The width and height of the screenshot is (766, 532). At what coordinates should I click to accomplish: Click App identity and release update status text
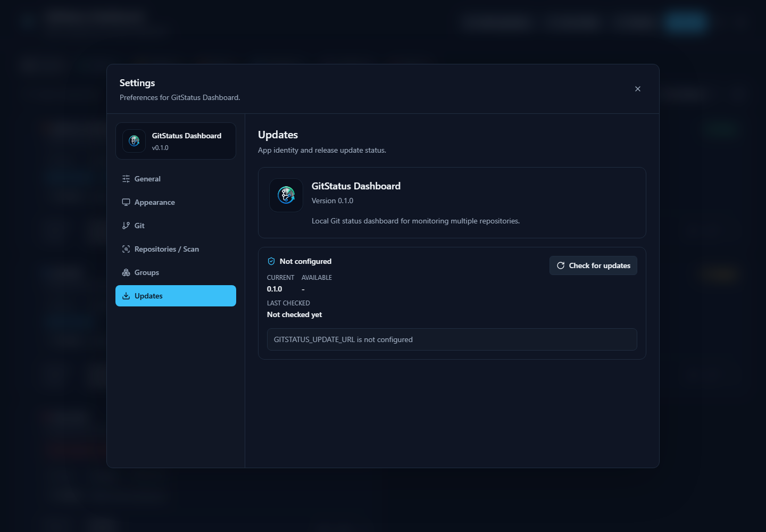322,150
